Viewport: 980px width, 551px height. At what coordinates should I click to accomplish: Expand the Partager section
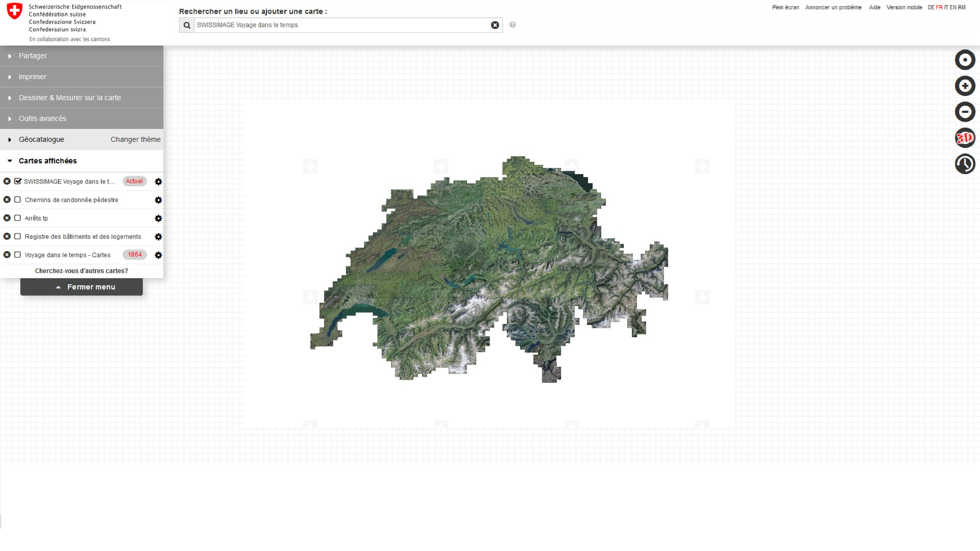tap(33, 56)
